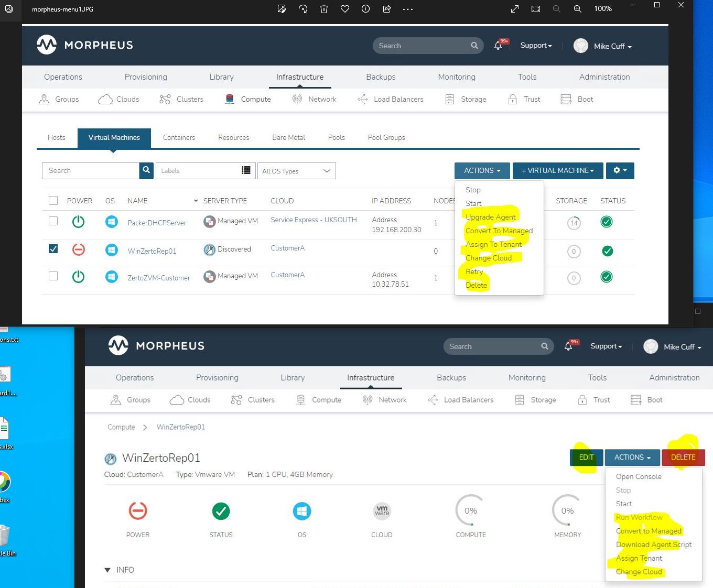
Task: Click the Labels list icon in filter box
Action: 246,170
